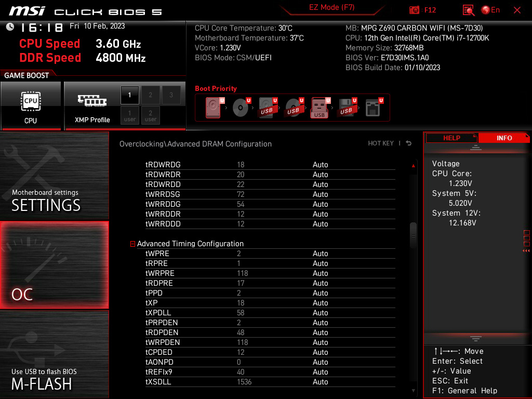Expand the info panel top handle
This screenshot has width=532, height=399.
tap(476, 147)
